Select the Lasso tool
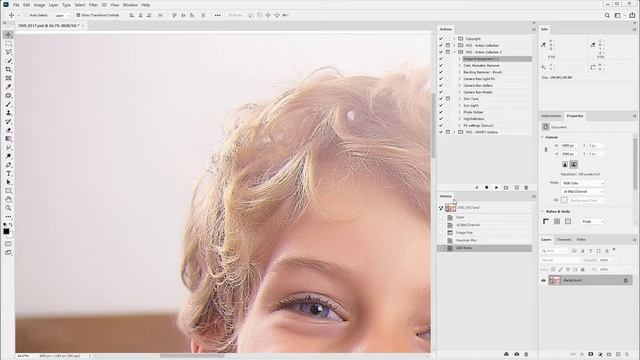640x360 pixels. click(8, 52)
